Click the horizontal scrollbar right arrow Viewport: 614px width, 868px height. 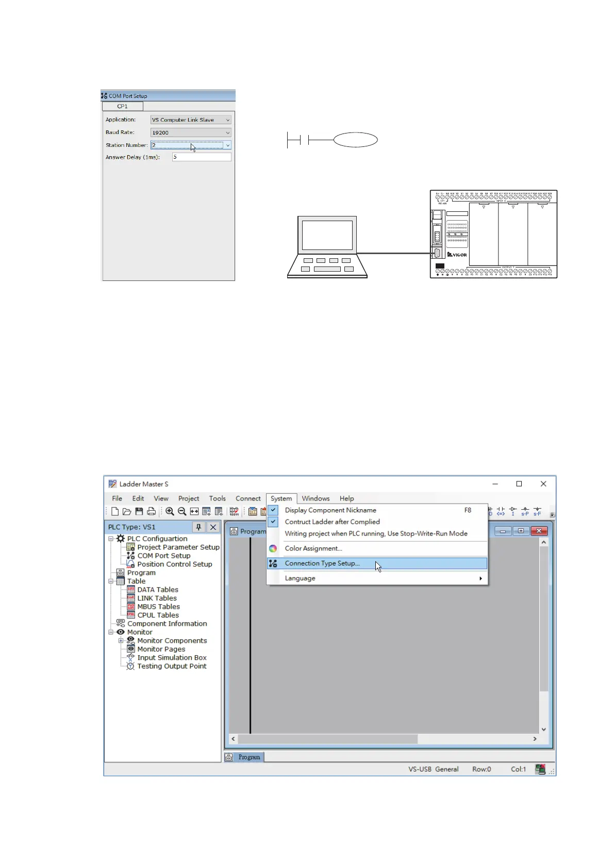point(535,739)
